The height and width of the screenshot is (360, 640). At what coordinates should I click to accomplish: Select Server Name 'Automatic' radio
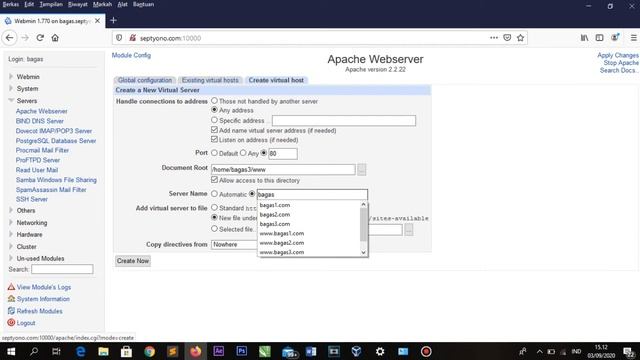(x=214, y=194)
